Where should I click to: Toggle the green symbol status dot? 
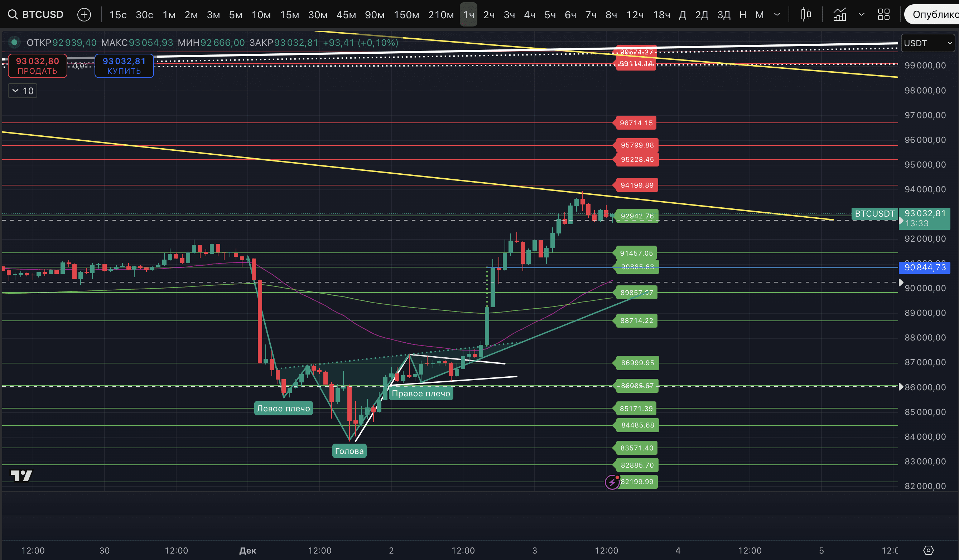click(x=14, y=42)
